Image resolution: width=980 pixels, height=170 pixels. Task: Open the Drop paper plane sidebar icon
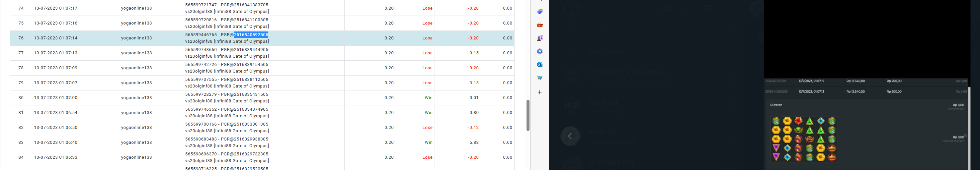(539, 78)
